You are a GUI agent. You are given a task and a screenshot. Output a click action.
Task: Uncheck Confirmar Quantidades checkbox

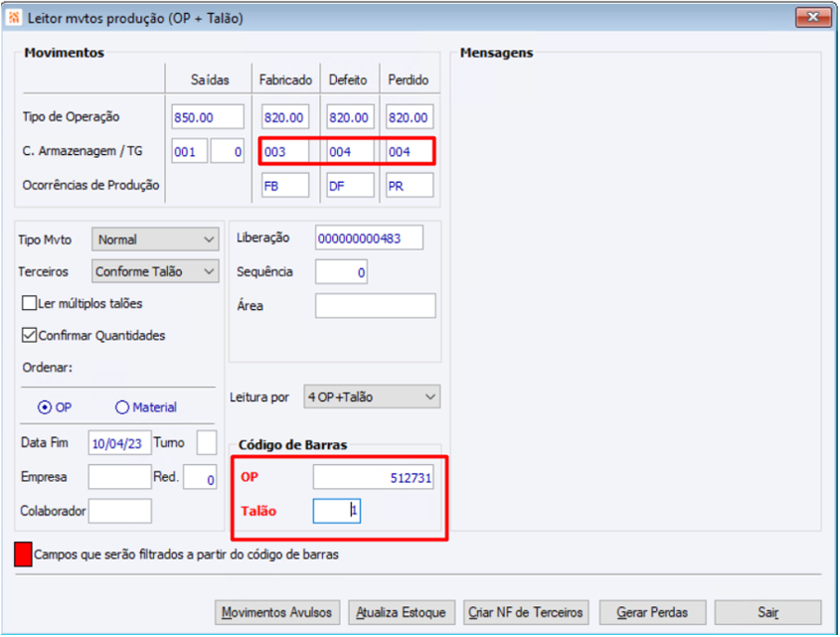tap(30, 335)
